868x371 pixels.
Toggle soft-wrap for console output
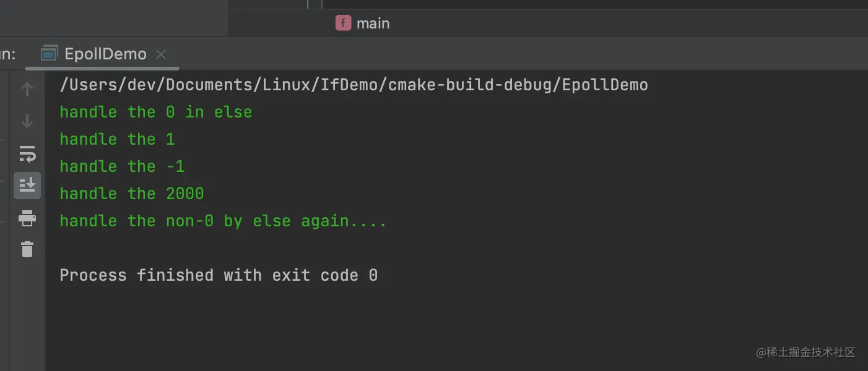point(27,153)
